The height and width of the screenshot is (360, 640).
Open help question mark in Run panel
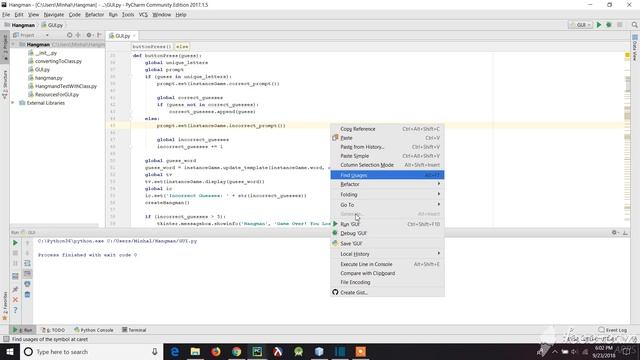click(x=15, y=310)
